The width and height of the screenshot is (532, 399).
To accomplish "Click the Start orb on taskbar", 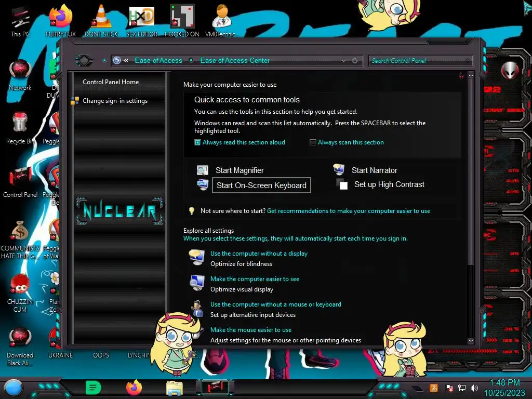I will (13, 388).
